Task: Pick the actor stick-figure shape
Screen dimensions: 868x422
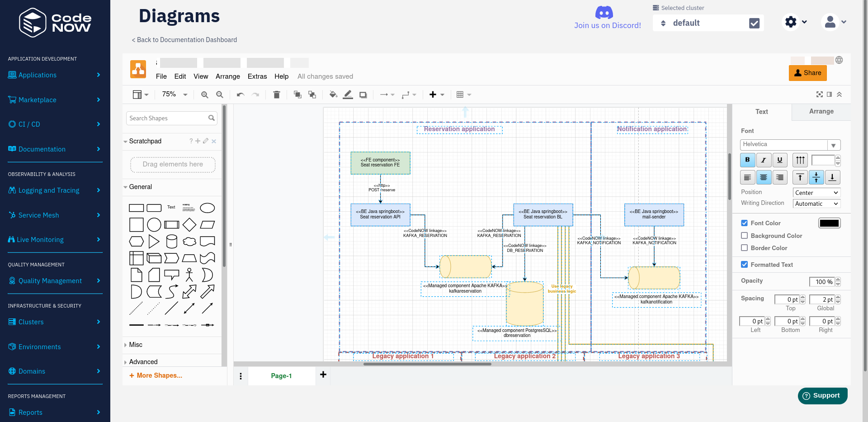Action: point(189,275)
